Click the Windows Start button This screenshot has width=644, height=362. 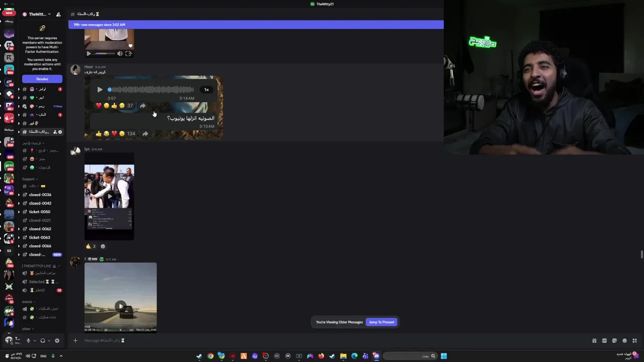pyautogui.click(x=444, y=356)
